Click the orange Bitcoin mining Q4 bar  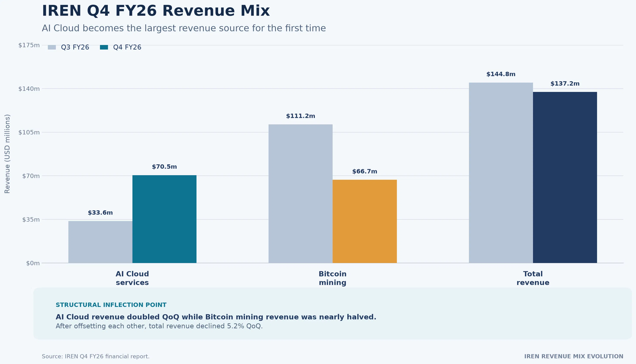tap(365, 221)
